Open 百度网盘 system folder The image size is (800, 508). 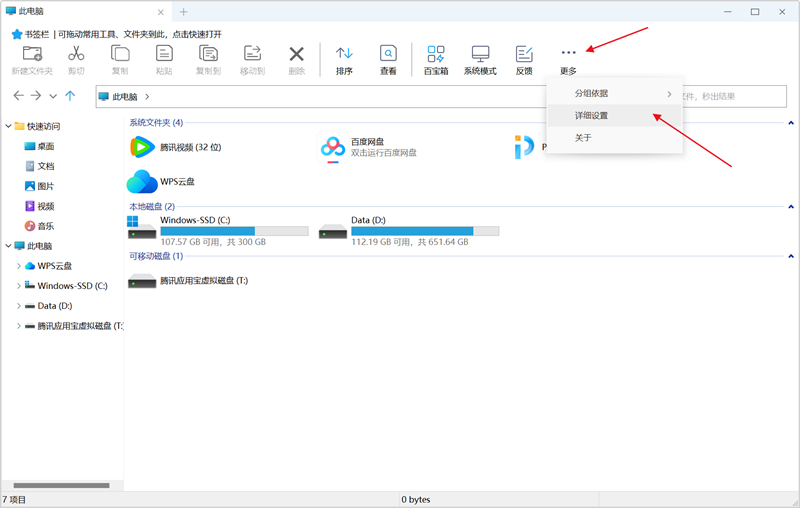coord(366,147)
